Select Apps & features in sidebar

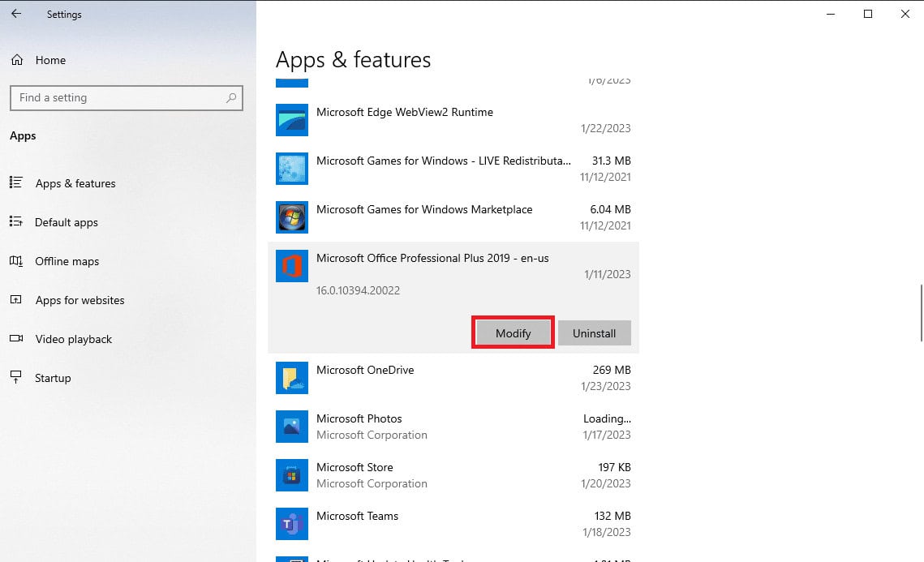[75, 183]
